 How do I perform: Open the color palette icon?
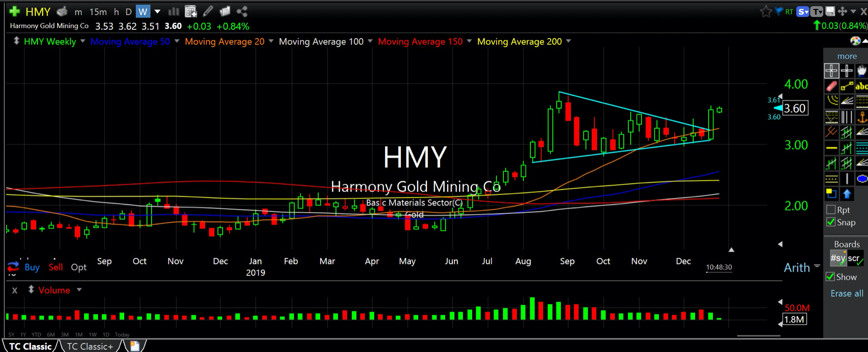click(x=855, y=41)
